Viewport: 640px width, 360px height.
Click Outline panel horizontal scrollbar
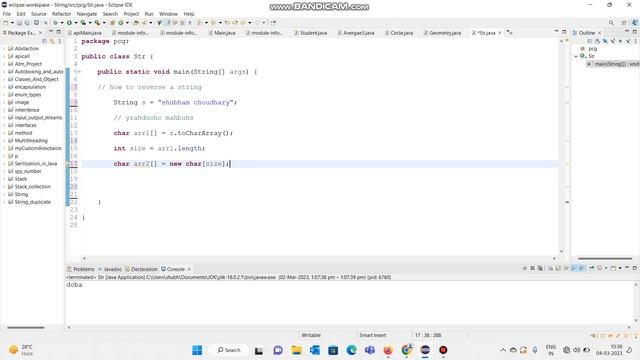point(605,258)
